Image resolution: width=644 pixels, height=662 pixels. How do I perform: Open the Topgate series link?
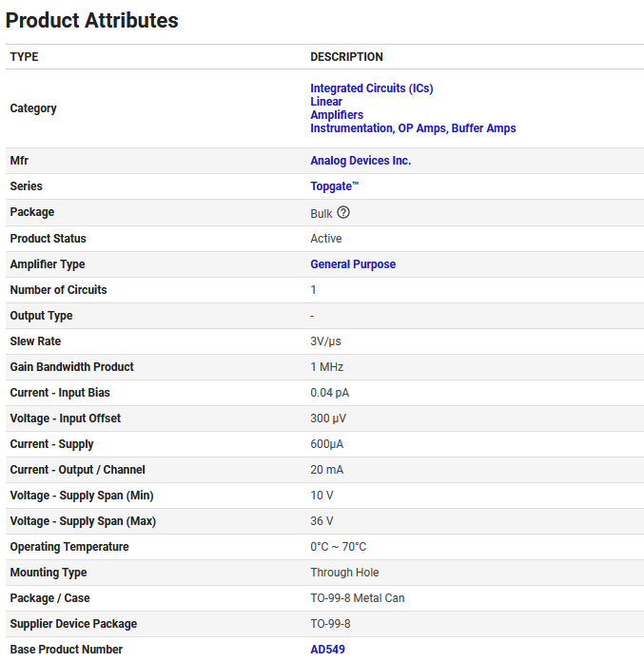(334, 186)
